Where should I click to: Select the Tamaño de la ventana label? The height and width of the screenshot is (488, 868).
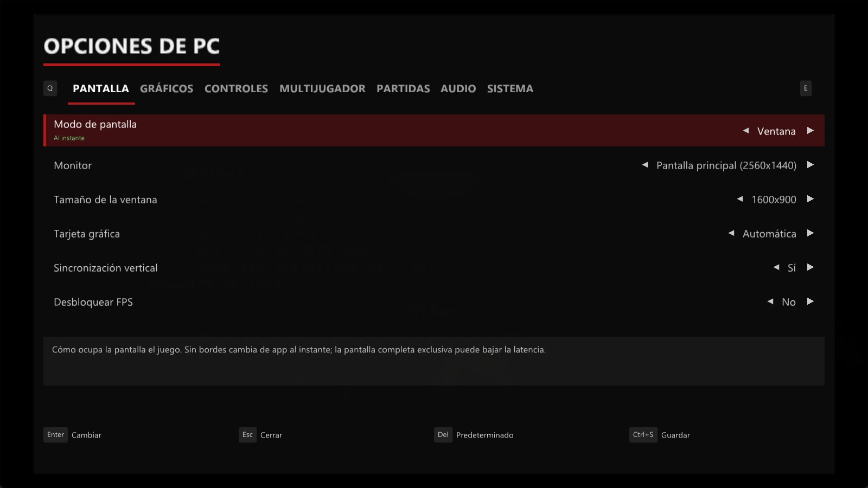[105, 200]
